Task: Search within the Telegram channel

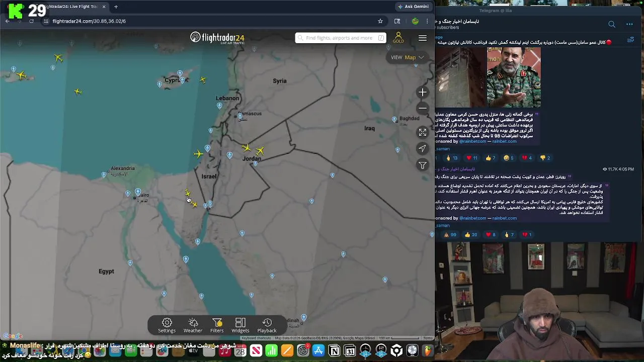Action: [612, 24]
